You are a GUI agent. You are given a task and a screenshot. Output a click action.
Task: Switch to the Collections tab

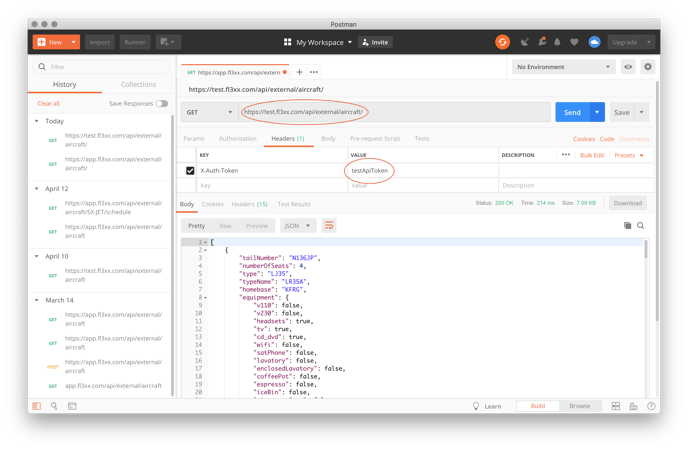(x=138, y=85)
